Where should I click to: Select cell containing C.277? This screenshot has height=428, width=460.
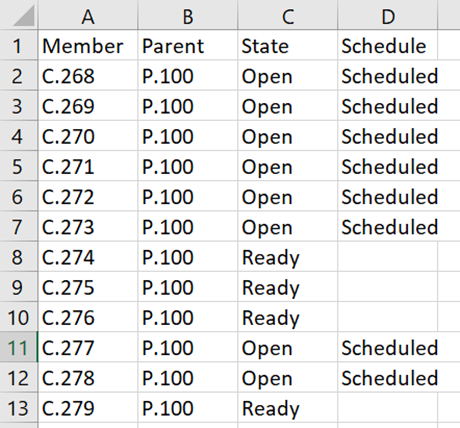click(88, 347)
